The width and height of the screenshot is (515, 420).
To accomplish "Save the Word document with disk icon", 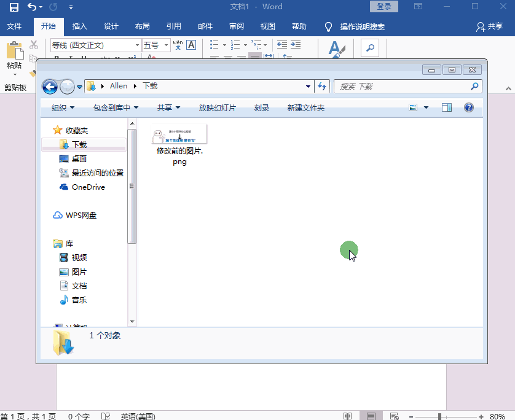I will (14, 7).
